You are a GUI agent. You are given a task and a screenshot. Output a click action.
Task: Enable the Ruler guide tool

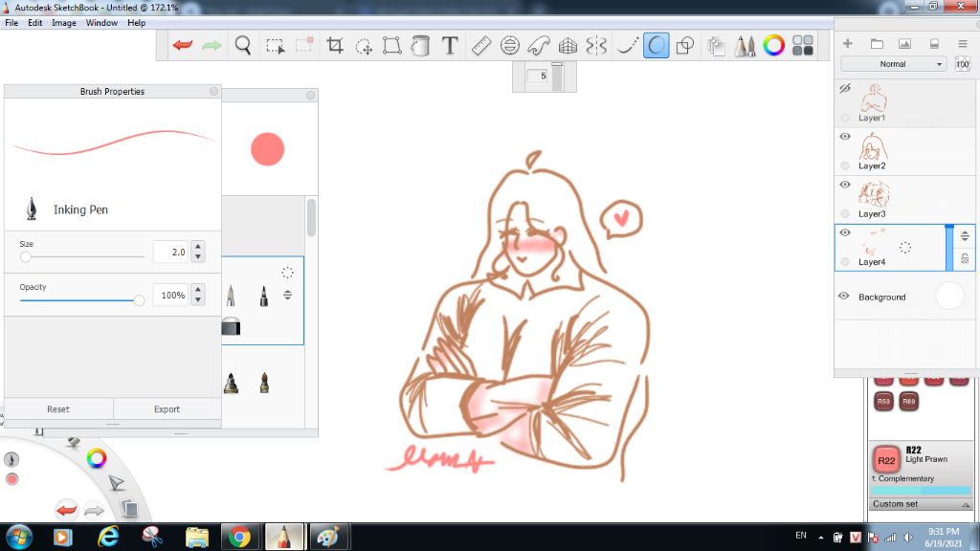click(x=480, y=45)
